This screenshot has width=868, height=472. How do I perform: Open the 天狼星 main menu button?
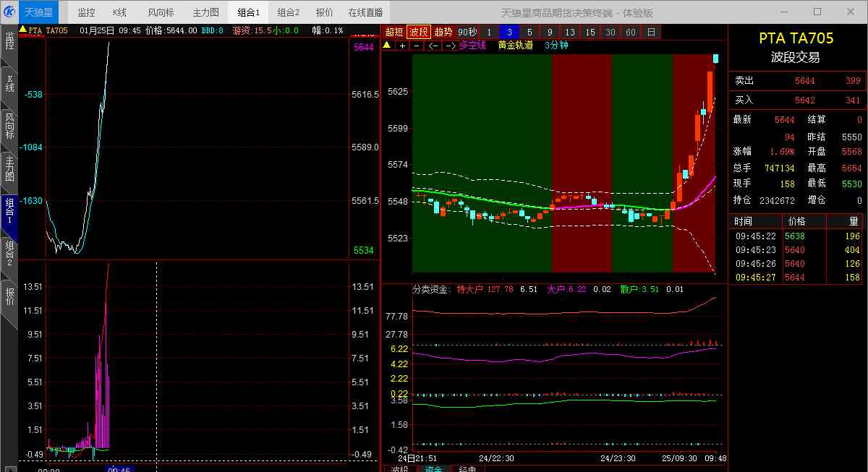[x=38, y=12]
